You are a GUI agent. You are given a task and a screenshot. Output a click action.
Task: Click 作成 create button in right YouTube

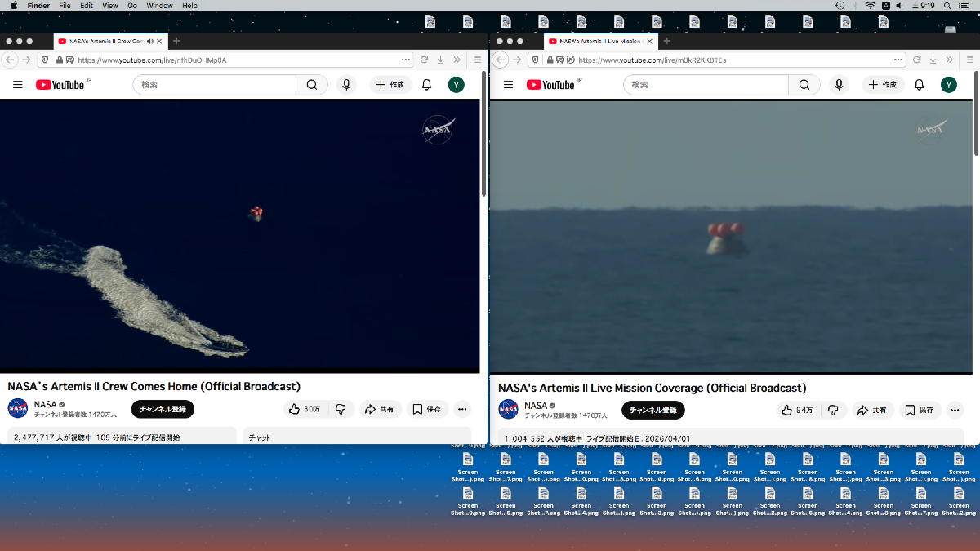tap(883, 85)
